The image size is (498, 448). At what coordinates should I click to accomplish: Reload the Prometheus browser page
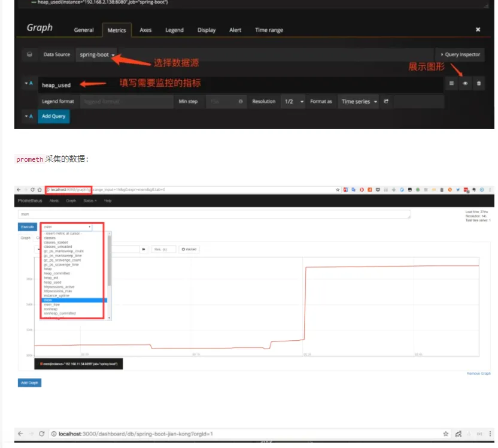click(32, 190)
